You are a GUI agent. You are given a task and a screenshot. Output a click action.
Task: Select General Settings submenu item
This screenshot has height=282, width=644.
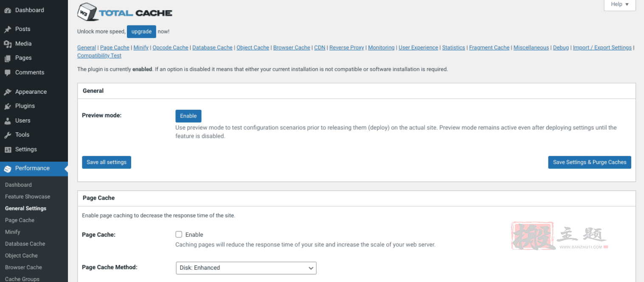tap(25, 209)
